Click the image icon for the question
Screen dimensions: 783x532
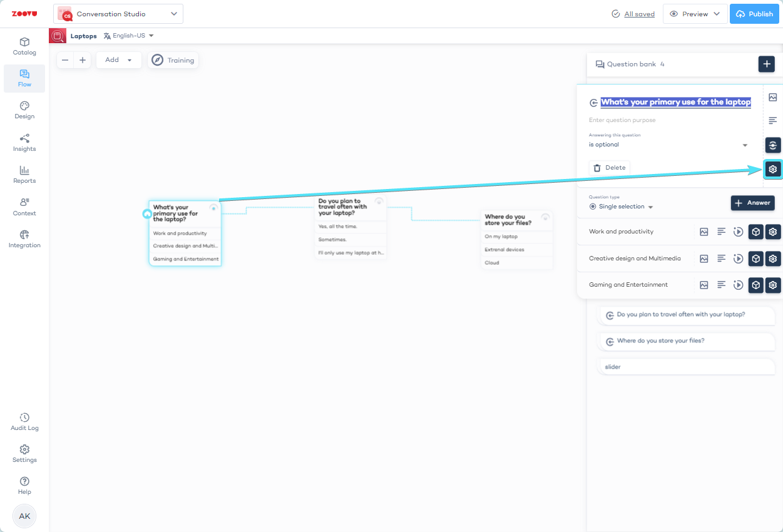pos(772,97)
